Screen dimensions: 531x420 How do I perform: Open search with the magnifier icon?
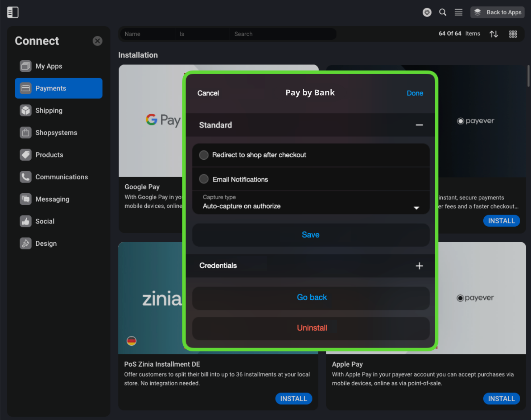pyautogui.click(x=443, y=12)
